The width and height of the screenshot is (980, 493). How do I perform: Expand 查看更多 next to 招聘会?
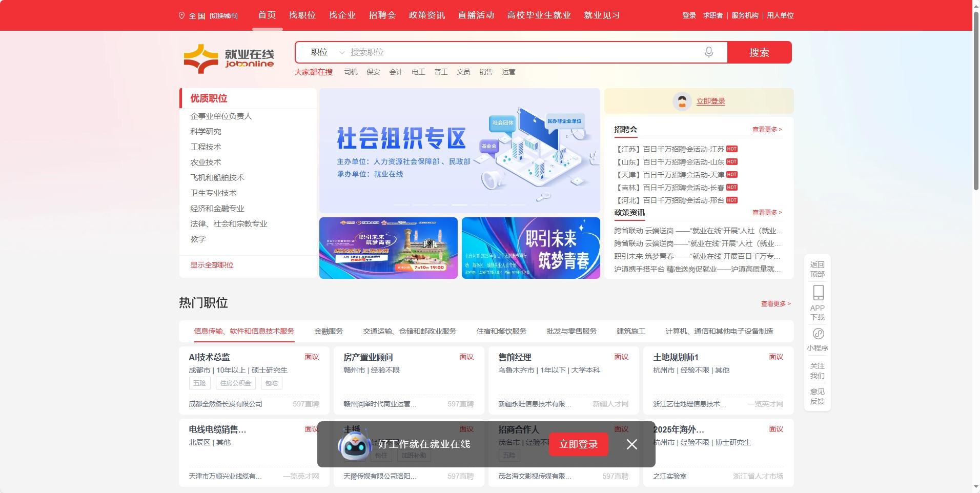[766, 129]
